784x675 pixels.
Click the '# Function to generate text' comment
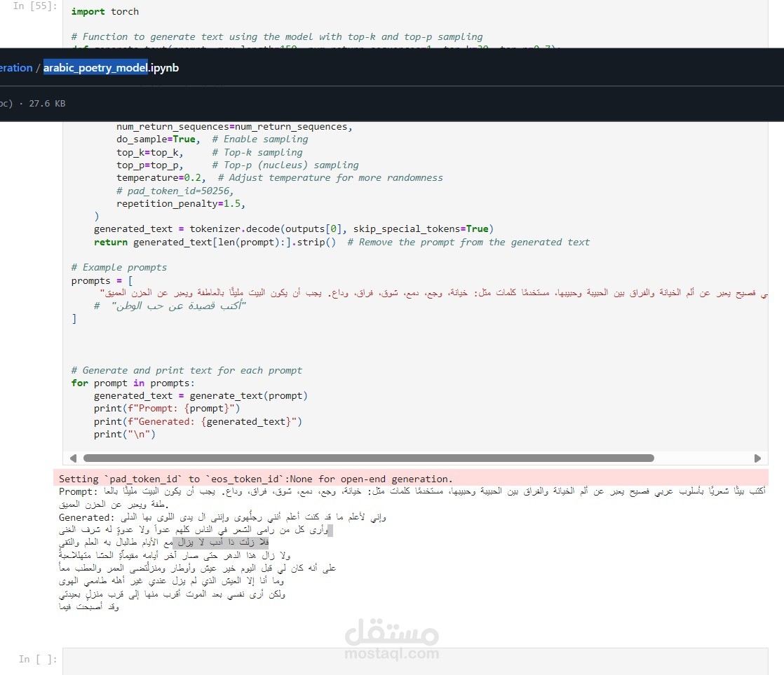point(277,37)
